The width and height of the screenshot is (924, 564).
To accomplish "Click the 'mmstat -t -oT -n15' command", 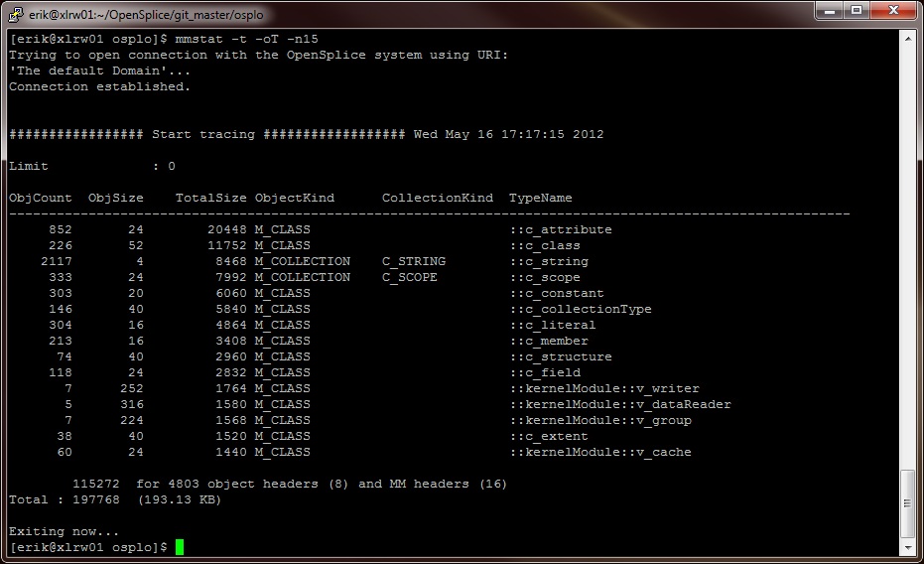I will pos(246,39).
